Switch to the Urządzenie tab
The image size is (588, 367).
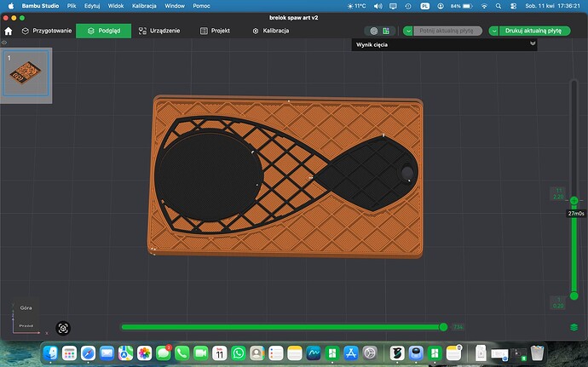(x=159, y=31)
